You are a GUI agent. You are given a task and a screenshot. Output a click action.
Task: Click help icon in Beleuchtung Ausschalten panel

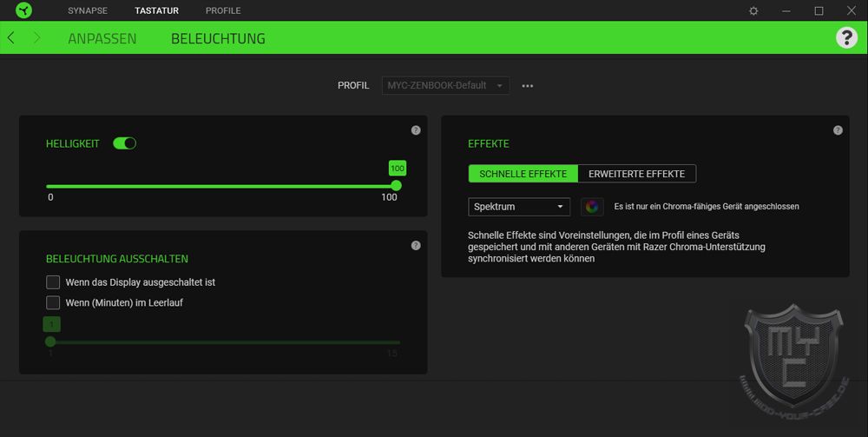tap(416, 245)
